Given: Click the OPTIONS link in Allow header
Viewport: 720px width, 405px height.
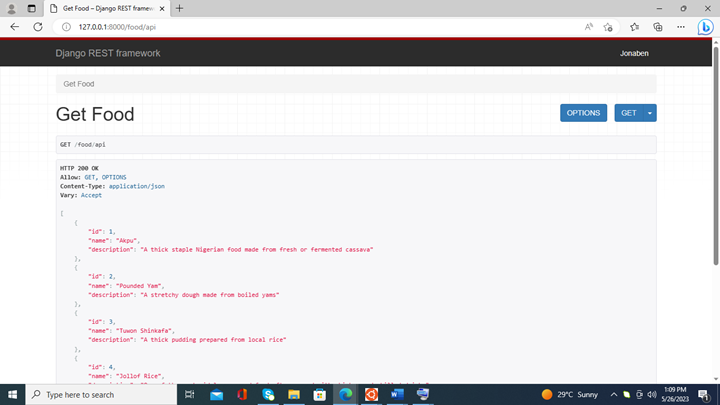Looking at the screenshot, I should (114, 177).
